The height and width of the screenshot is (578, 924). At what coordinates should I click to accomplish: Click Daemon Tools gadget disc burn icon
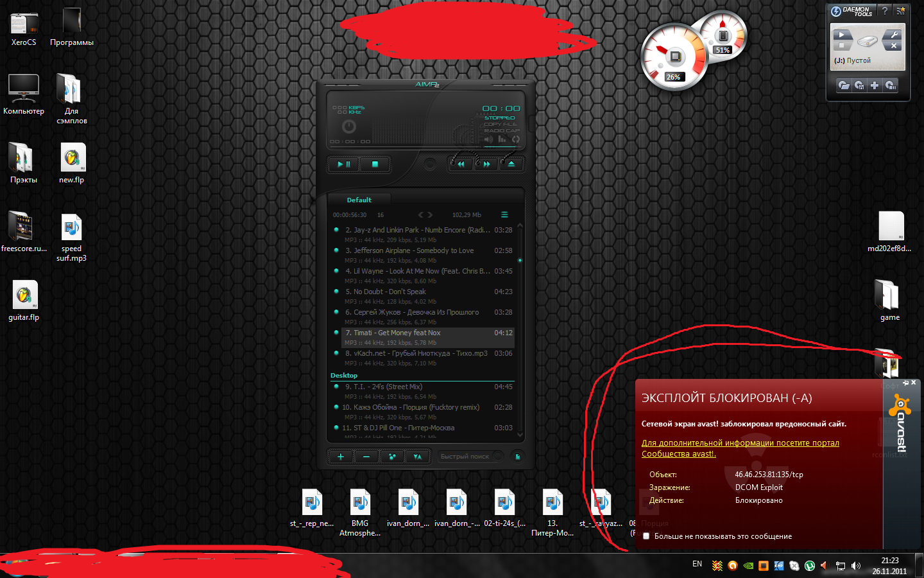tap(890, 85)
